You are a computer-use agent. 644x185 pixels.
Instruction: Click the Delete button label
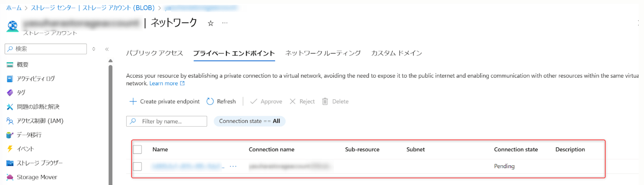coord(340,101)
